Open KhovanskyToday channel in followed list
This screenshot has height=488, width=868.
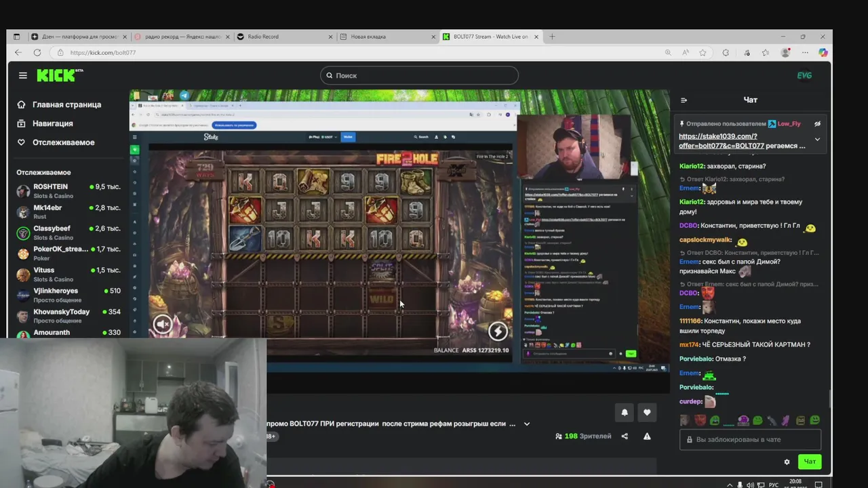pyautogui.click(x=69, y=316)
